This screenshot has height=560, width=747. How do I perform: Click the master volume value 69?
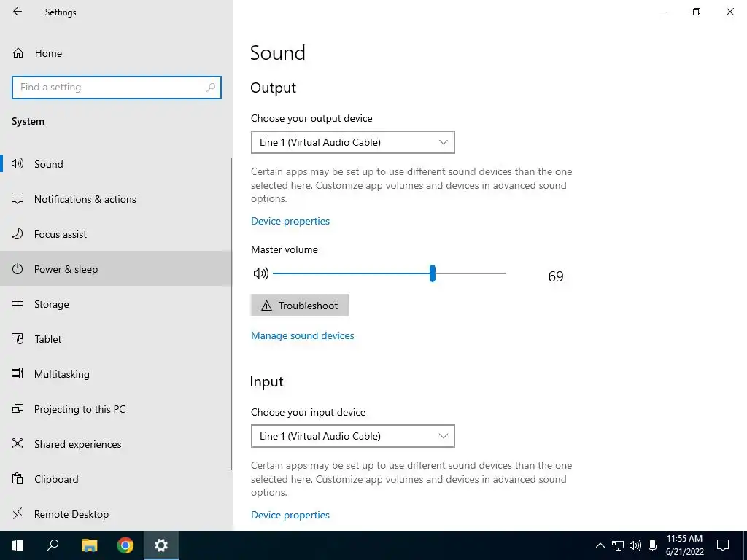555,276
